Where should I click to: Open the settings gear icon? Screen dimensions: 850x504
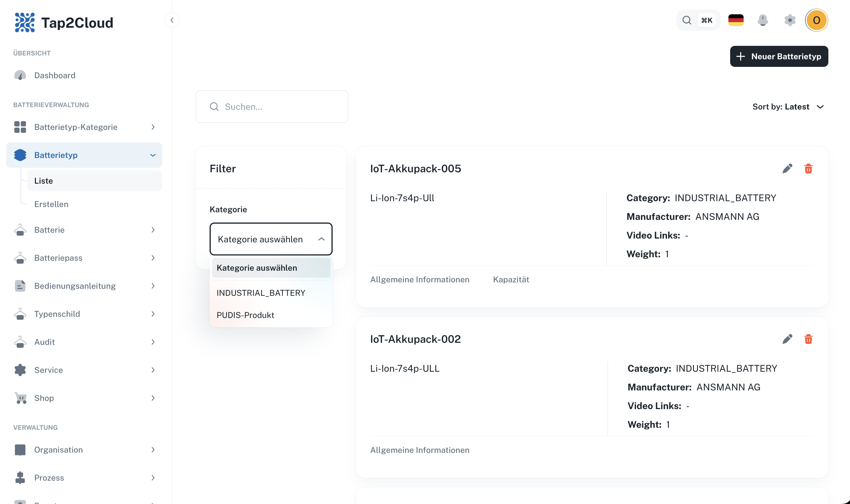790,20
